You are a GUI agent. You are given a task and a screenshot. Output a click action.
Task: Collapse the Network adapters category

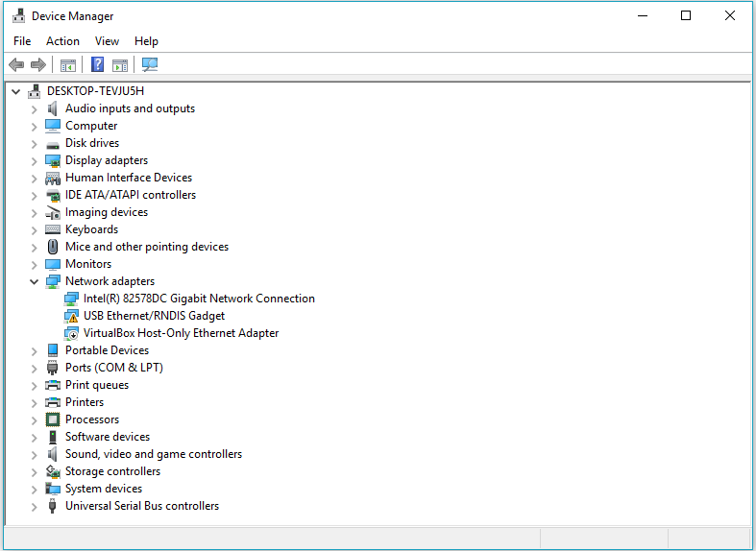[35, 281]
